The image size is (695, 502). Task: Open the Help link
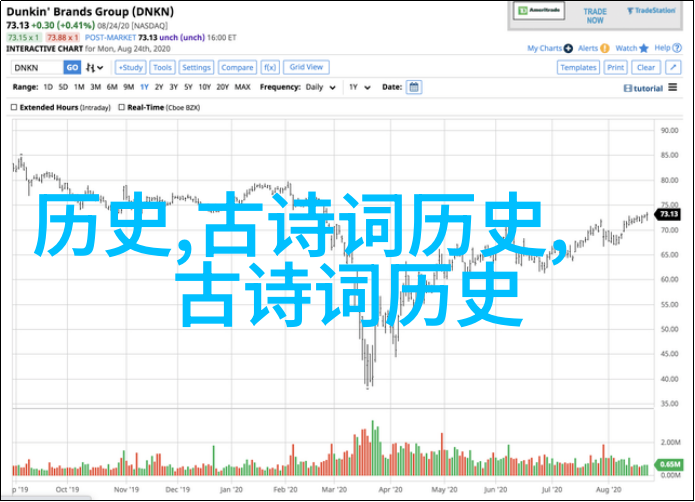[x=662, y=48]
